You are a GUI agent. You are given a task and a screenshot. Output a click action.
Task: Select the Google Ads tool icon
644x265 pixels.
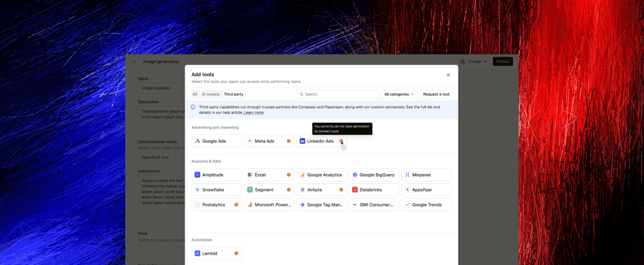click(197, 141)
